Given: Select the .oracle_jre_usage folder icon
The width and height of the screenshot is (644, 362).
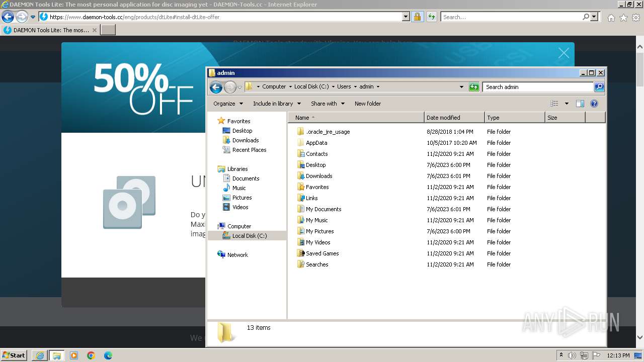Looking at the screenshot, I should click(x=300, y=132).
